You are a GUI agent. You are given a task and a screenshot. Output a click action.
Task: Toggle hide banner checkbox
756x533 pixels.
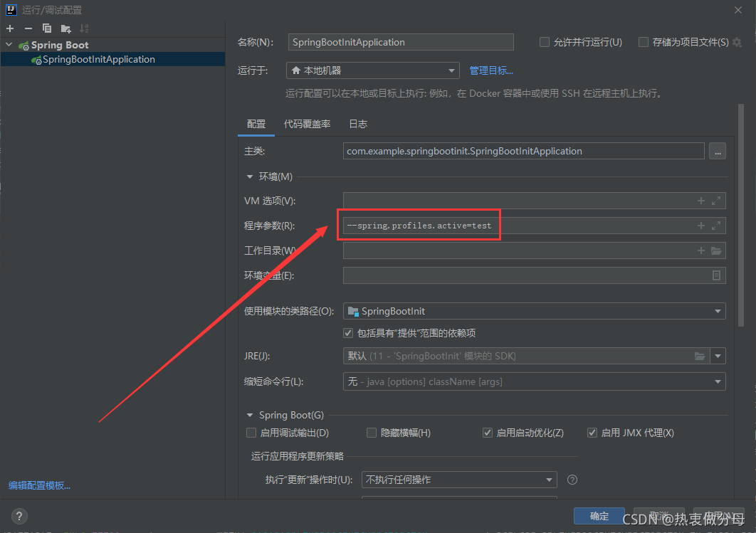tap(372, 433)
